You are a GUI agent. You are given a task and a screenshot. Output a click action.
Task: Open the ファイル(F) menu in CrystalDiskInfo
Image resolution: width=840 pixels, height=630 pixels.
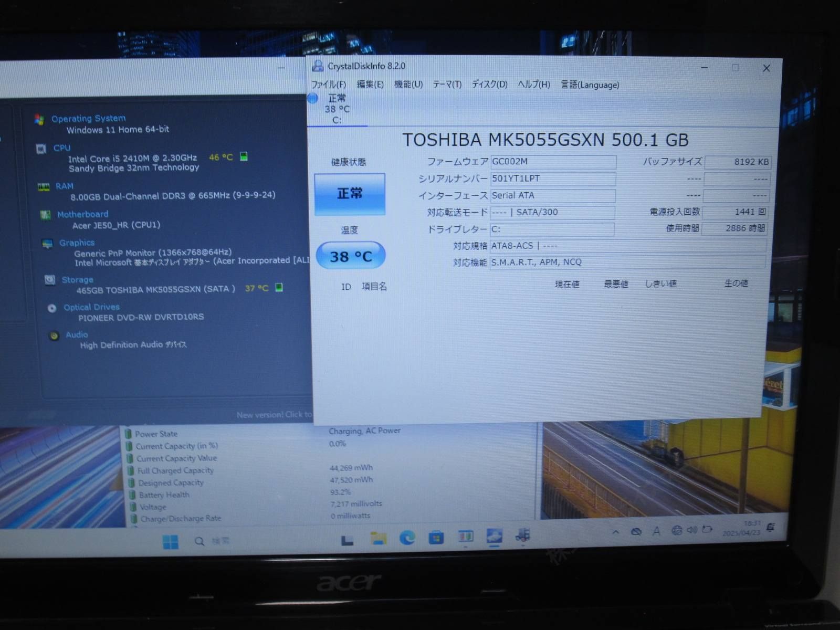click(328, 85)
